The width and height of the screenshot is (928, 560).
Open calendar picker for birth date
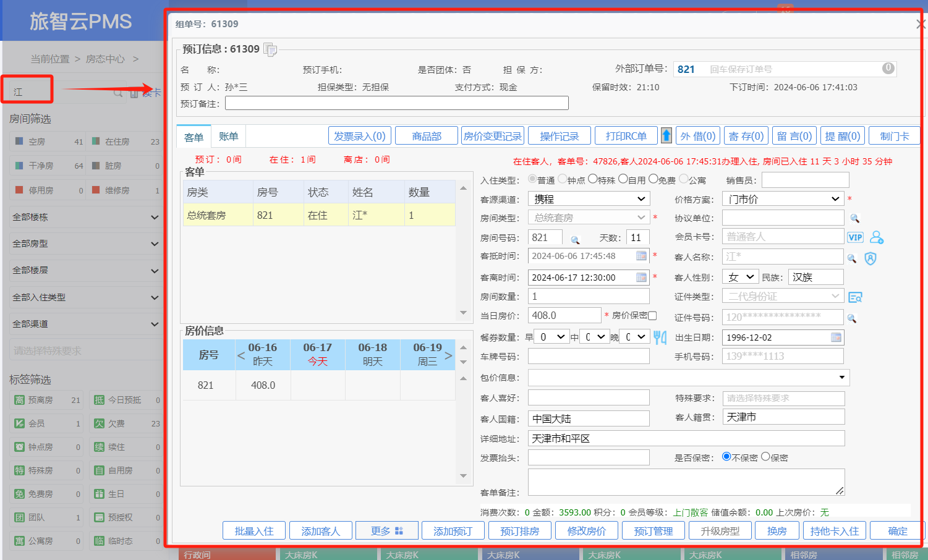click(836, 337)
